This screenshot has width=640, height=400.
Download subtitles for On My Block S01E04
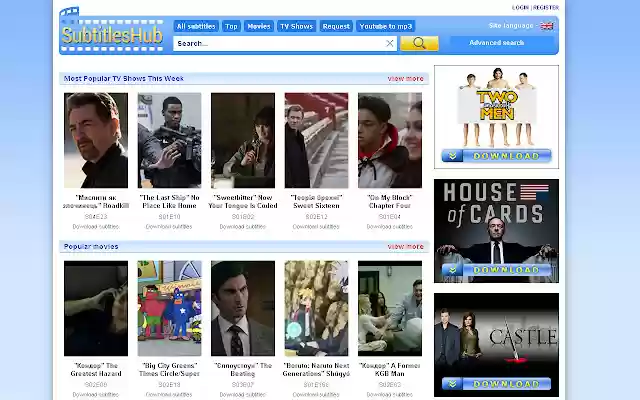point(390,227)
